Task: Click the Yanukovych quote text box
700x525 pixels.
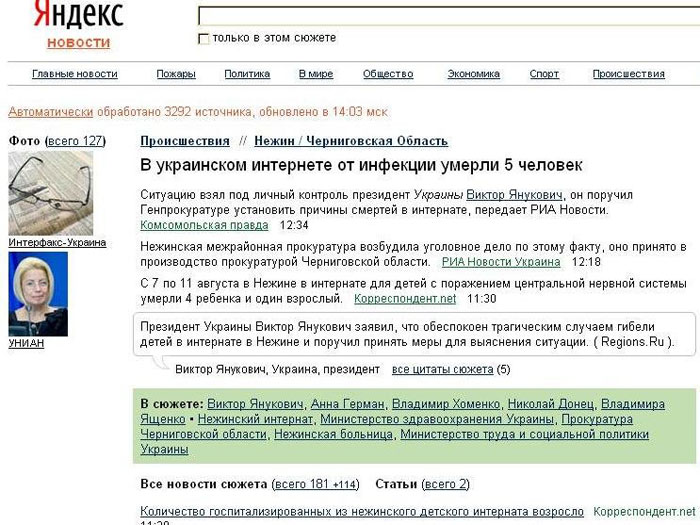Action: 414,334
